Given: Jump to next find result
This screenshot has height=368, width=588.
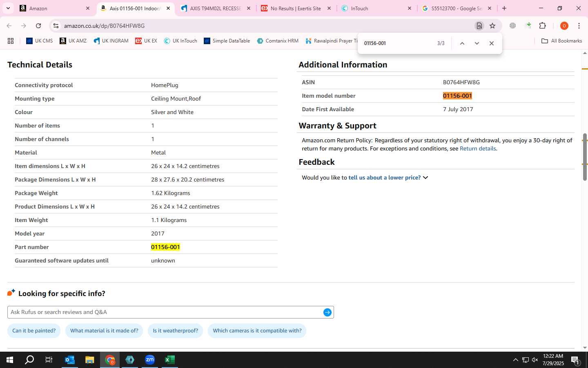Looking at the screenshot, I should point(477,43).
